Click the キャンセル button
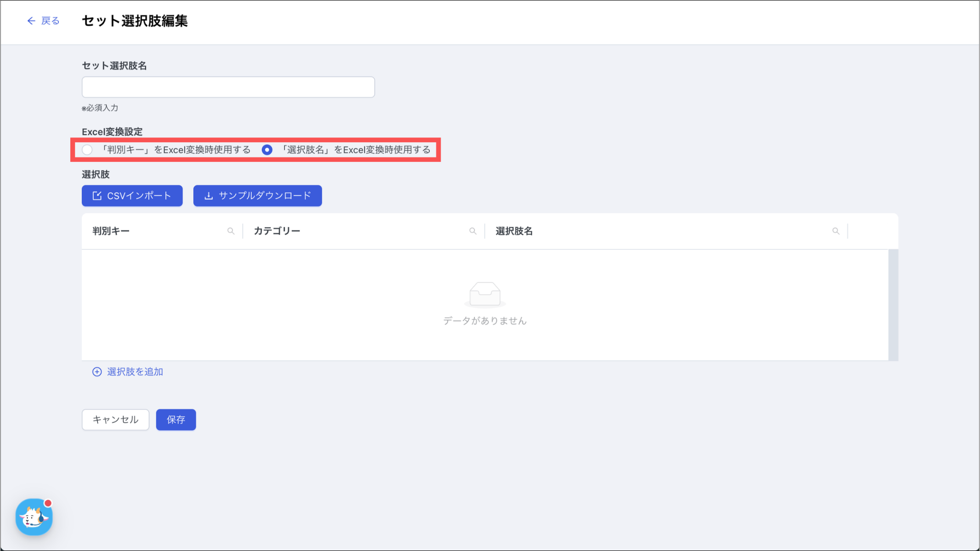Viewport: 980px width, 551px height. click(115, 420)
